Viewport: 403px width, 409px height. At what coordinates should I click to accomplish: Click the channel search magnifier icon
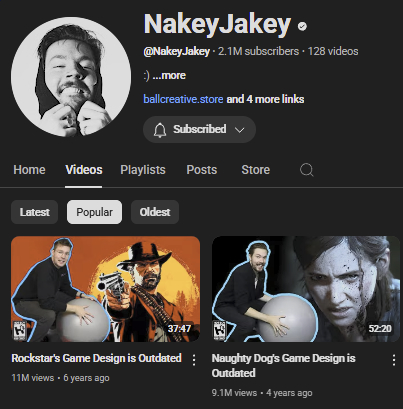click(306, 170)
